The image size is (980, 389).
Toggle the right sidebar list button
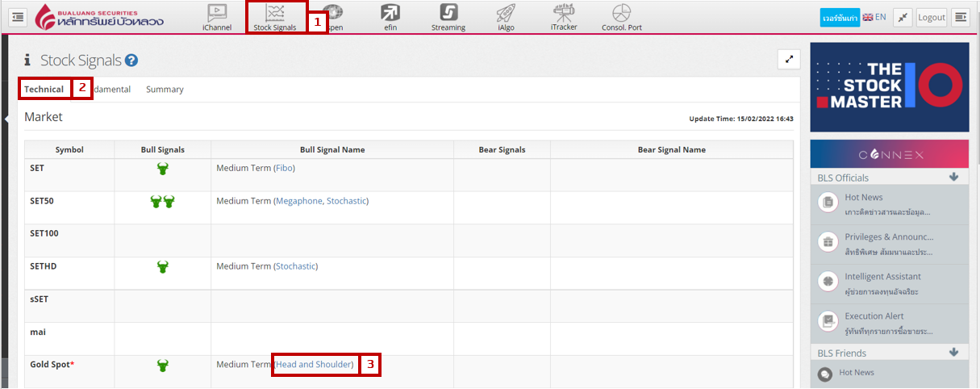point(961,17)
